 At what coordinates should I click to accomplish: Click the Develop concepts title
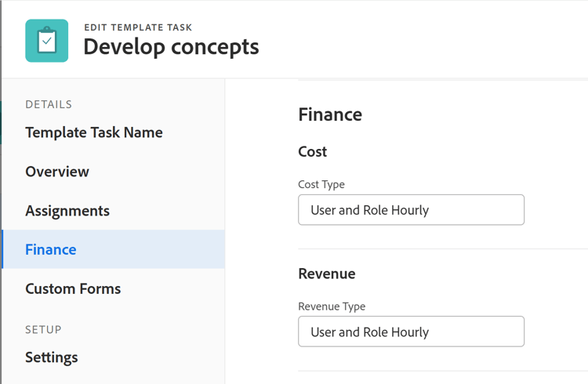[x=171, y=47]
